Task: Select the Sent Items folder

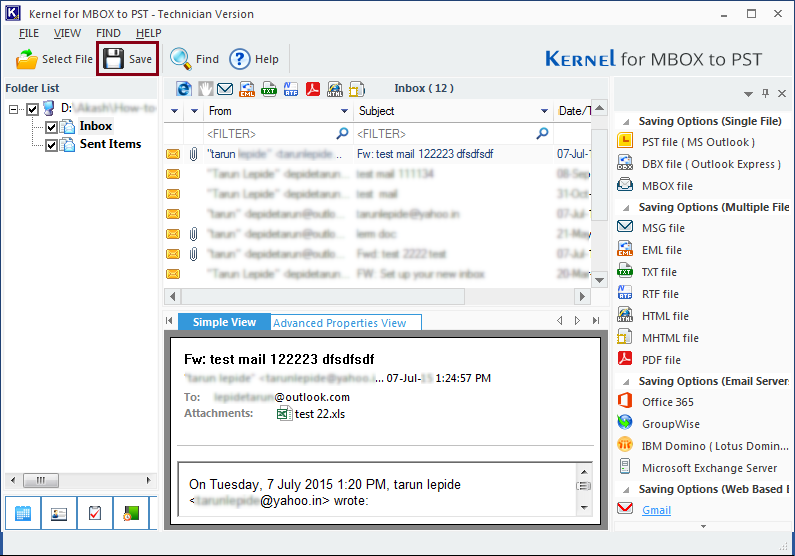Action: (110, 144)
